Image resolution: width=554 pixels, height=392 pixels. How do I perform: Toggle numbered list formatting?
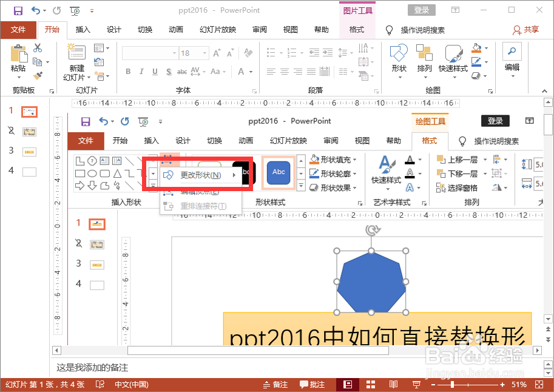click(292, 53)
